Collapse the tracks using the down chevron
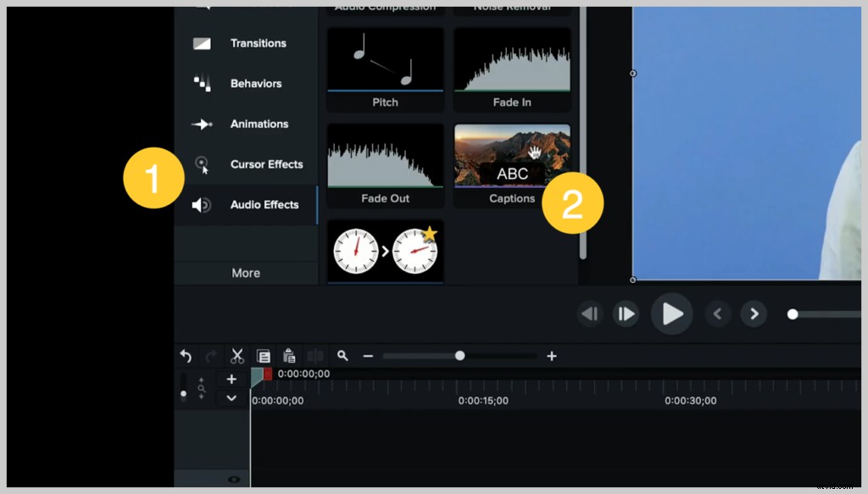 coord(231,397)
